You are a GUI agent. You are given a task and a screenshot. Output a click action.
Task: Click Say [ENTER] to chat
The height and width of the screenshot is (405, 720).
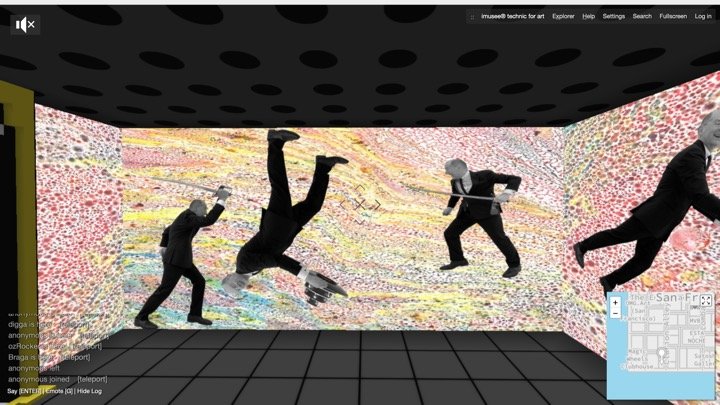24,391
